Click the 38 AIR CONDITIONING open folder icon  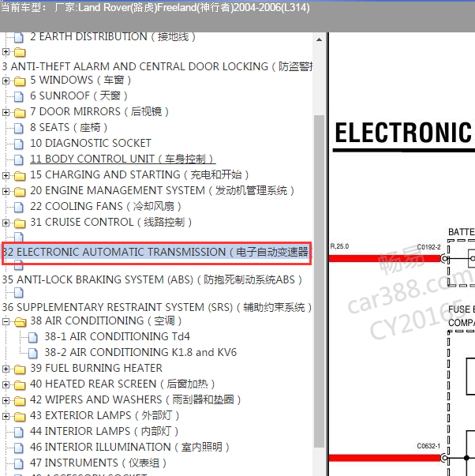pyautogui.click(x=20, y=322)
